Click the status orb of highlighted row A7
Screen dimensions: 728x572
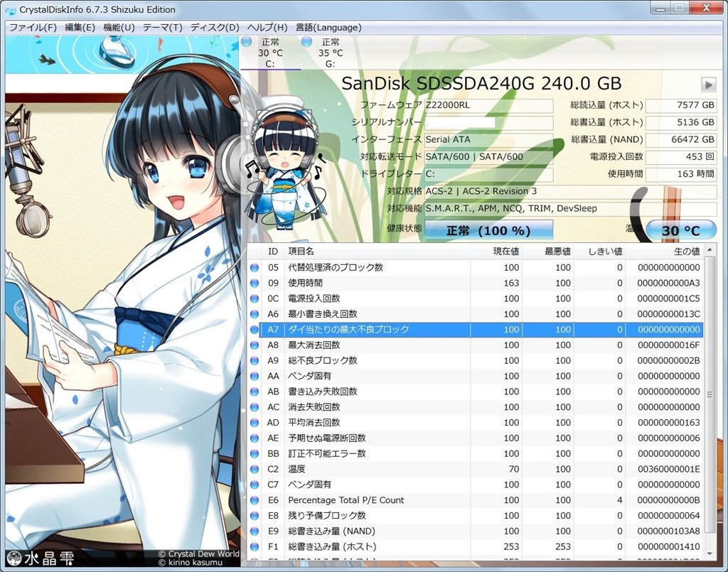[255, 330]
